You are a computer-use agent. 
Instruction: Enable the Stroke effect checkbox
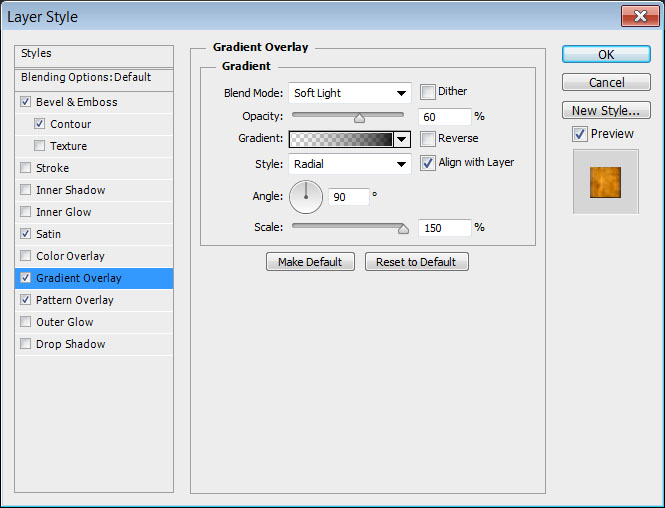click(26, 168)
